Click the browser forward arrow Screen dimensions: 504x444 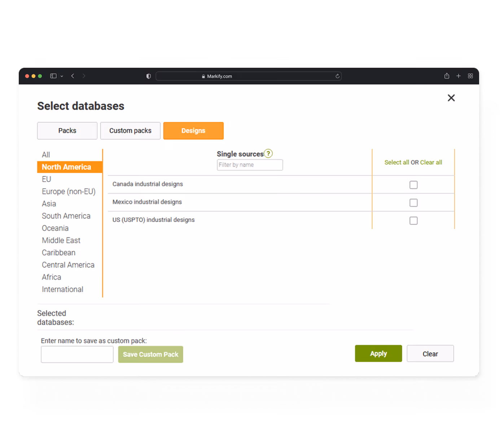click(x=84, y=76)
